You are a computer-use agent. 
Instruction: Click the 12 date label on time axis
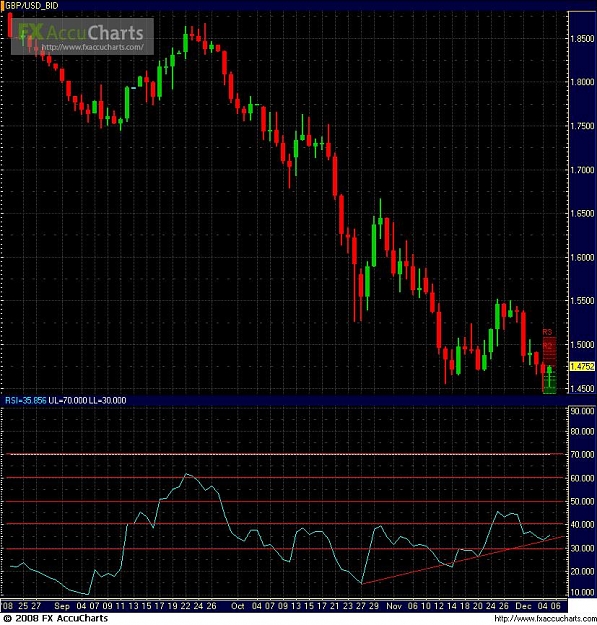tap(439, 606)
